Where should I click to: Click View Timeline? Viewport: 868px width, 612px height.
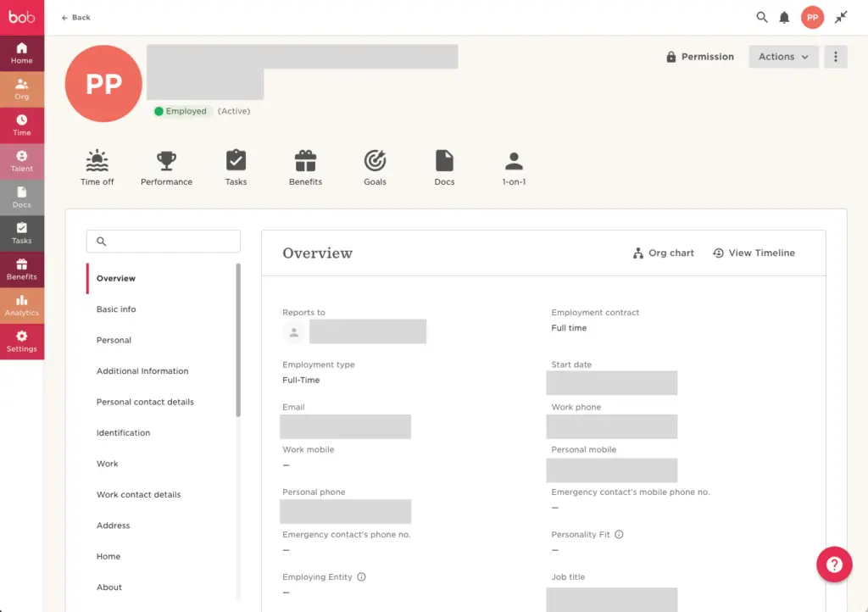click(x=754, y=253)
